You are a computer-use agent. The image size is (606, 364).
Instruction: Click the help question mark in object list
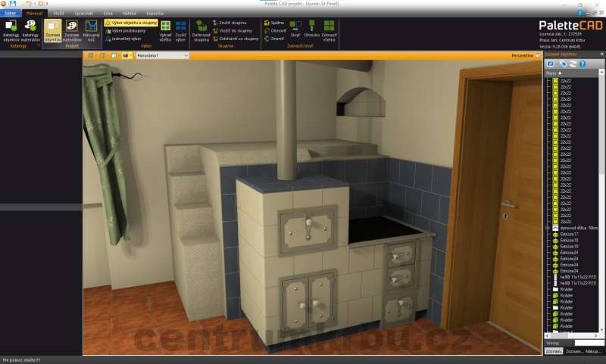(583, 64)
